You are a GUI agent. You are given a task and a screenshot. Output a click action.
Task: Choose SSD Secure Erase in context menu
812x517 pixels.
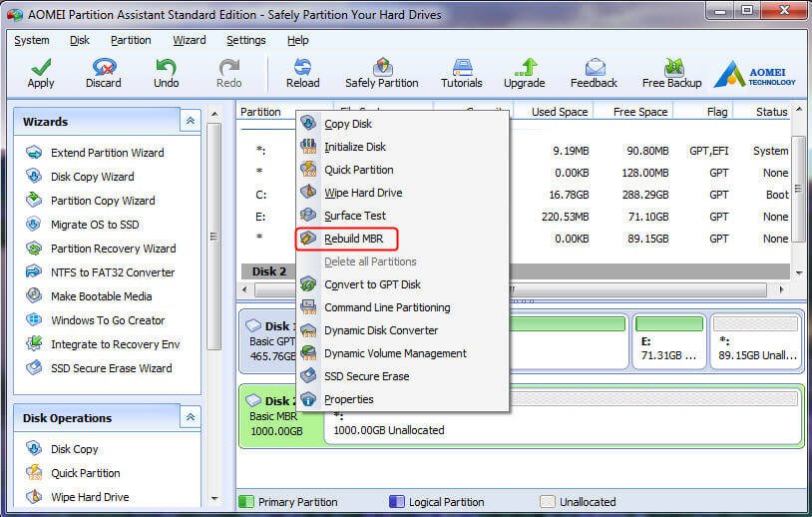tap(402, 376)
